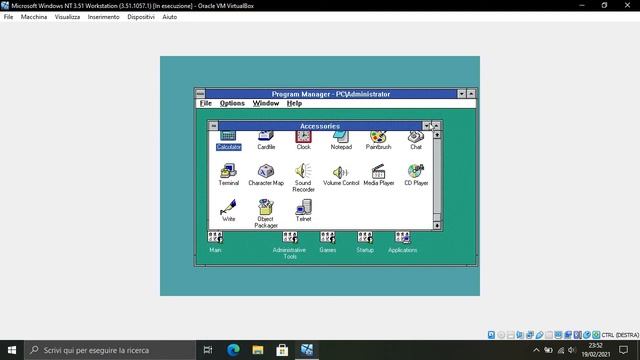Click the Accessories scrollbar up arrow
640x360 pixels.
point(437,135)
